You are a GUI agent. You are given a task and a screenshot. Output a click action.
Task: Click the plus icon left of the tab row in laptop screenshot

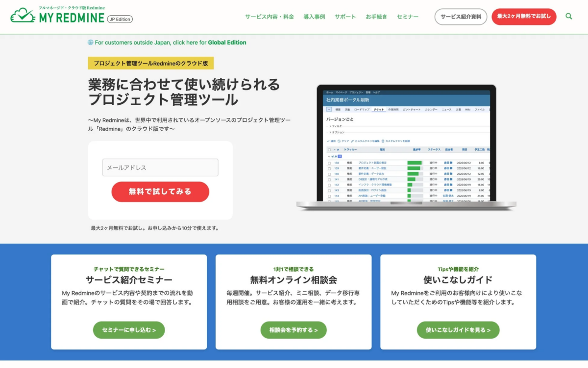pos(329,110)
